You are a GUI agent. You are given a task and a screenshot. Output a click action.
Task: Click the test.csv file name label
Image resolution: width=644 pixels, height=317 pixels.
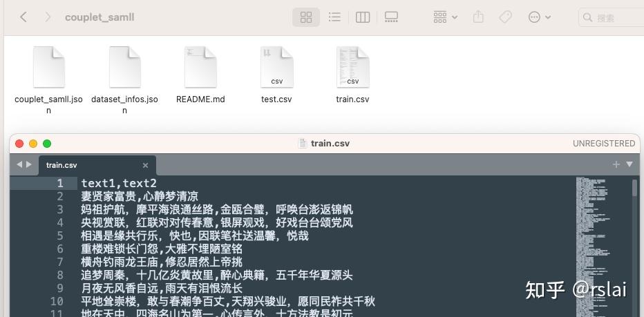(276, 99)
